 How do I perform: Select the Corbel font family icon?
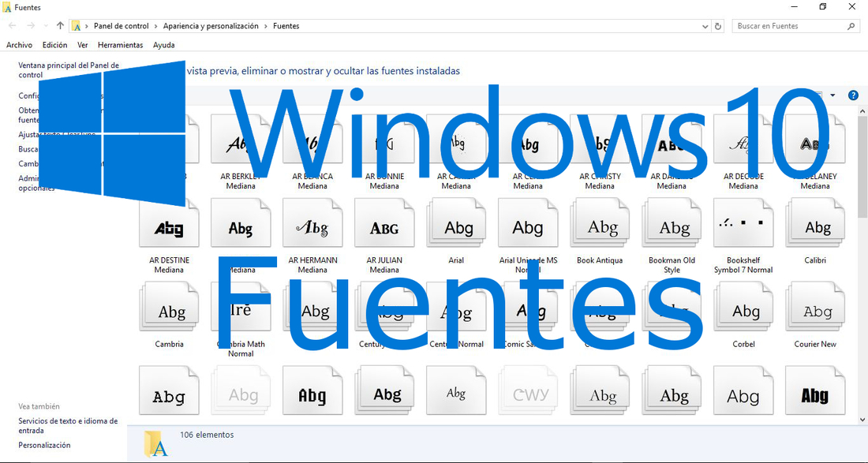tap(743, 307)
